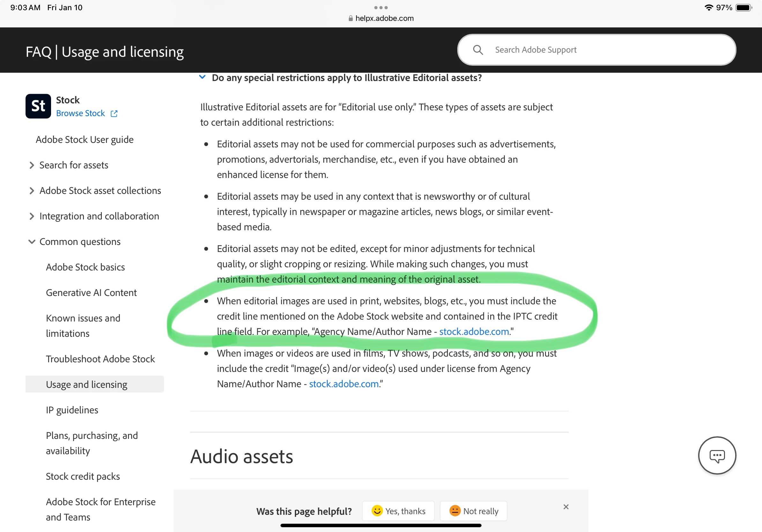Expand Integration and collaboration section
The width and height of the screenshot is (762, 532).
pos(32,216)
